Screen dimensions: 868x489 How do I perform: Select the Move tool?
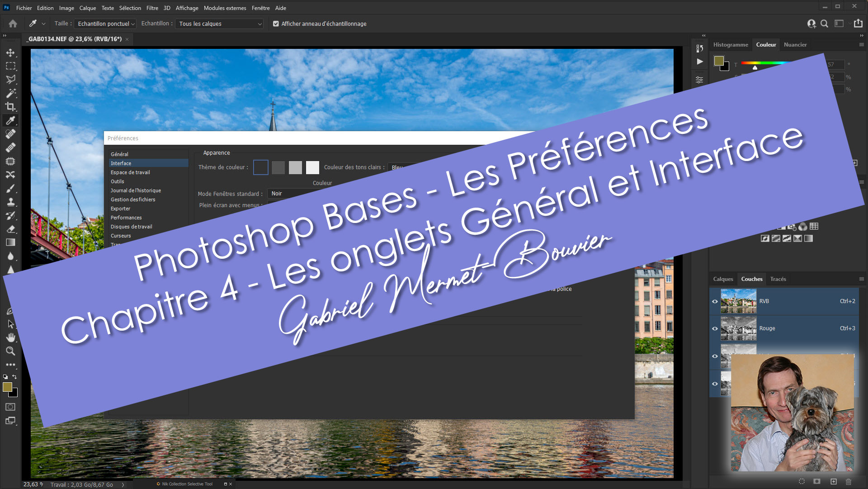[x=10, y=52]
